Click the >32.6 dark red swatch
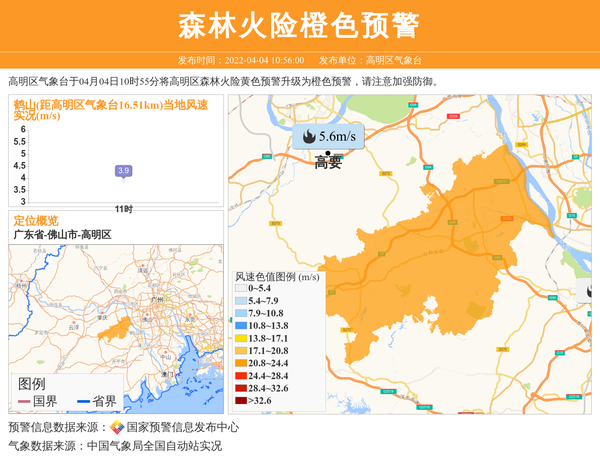This screenshot has width=600, height=471. (x=241, y=401)
